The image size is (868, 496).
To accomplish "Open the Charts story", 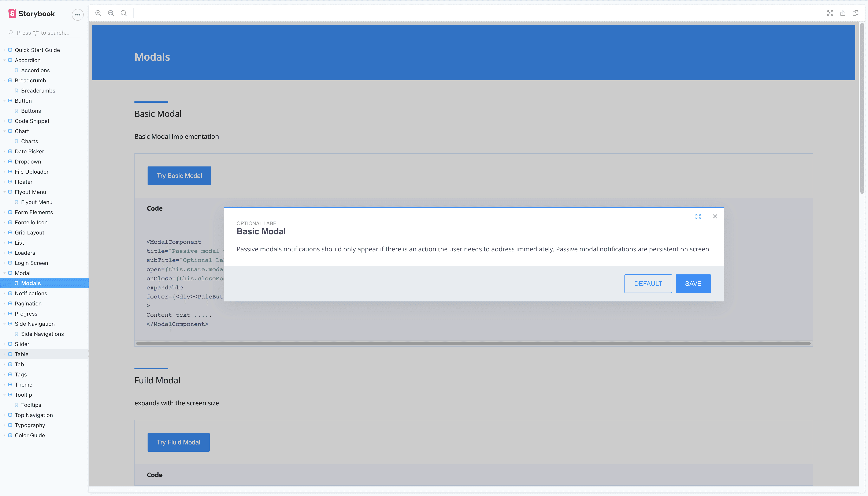I will 29,141.
